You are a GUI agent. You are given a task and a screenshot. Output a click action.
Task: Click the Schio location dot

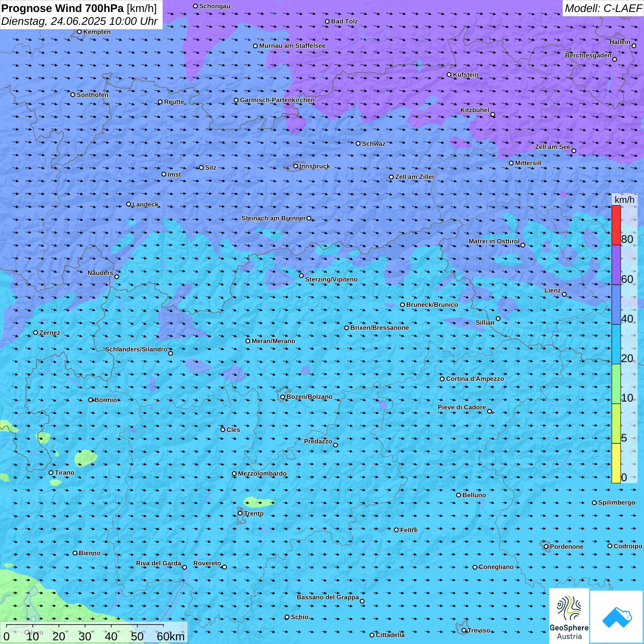(287, 617)
